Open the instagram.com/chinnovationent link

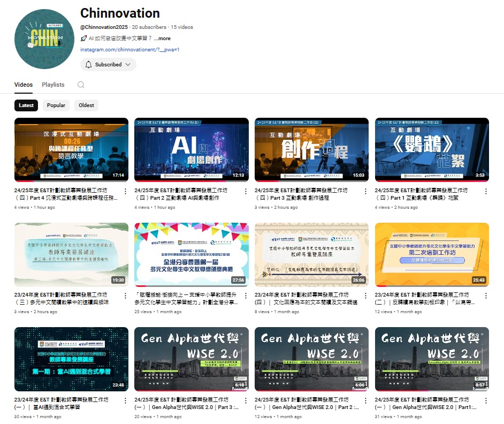129,50
